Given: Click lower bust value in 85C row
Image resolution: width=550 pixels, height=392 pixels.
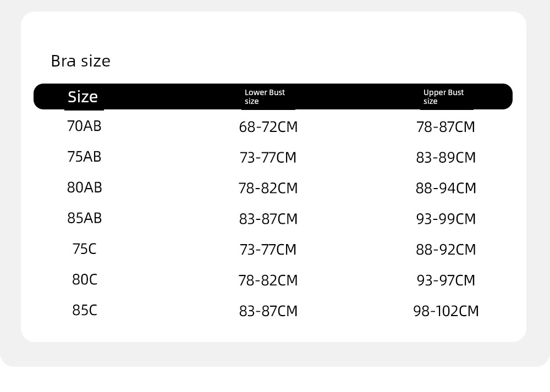Looking at the screenshot, I should click(x=268, y=311).
